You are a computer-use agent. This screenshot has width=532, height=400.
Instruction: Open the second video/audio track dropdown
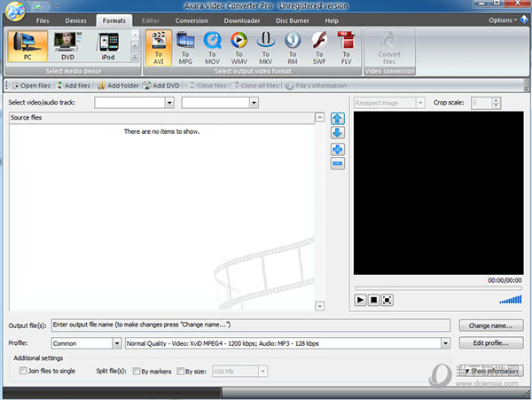point(254,103)
